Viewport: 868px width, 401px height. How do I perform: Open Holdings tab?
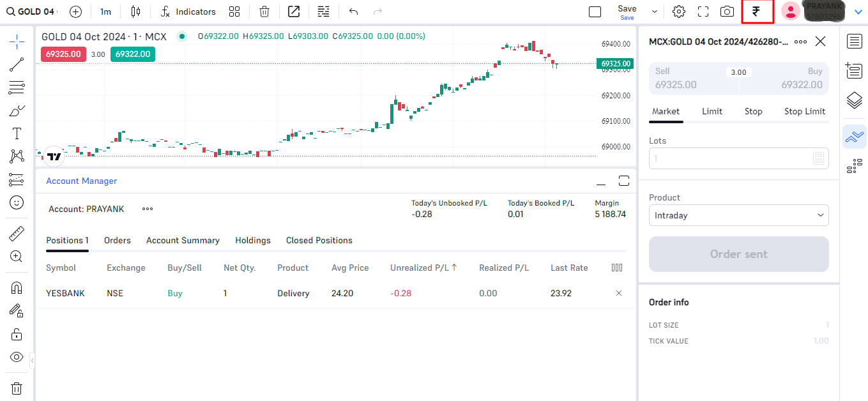[x=253, y=241]
